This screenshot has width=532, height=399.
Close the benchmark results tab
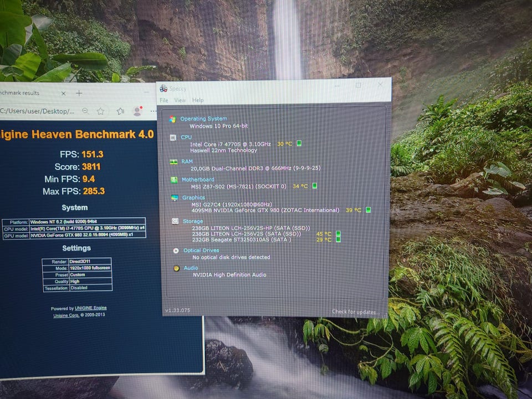[x=64, y=93]
